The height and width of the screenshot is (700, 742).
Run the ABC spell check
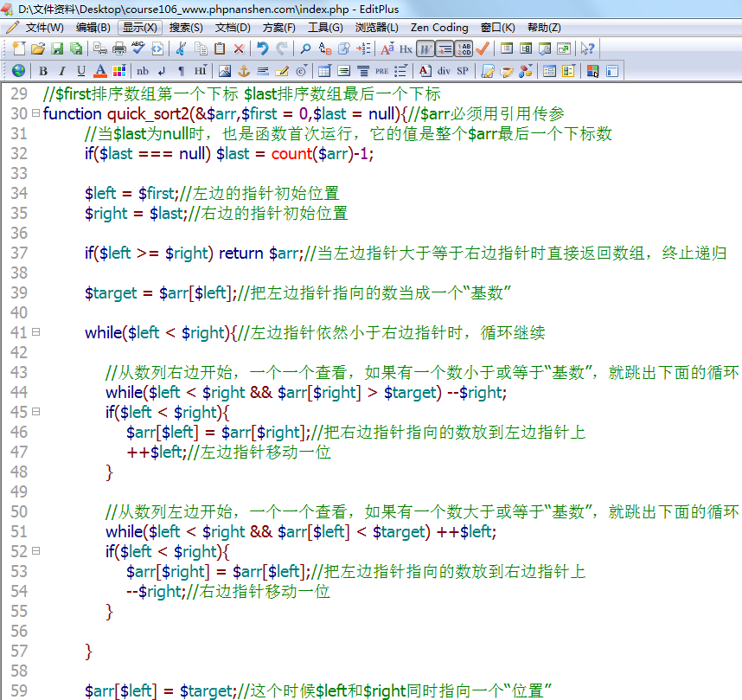point(138,48)
